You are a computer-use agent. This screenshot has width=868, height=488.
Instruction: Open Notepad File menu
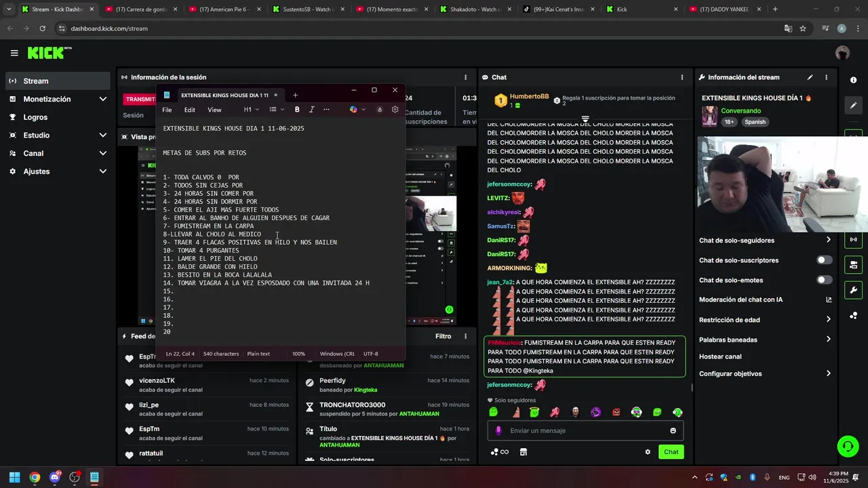[167, 110]
